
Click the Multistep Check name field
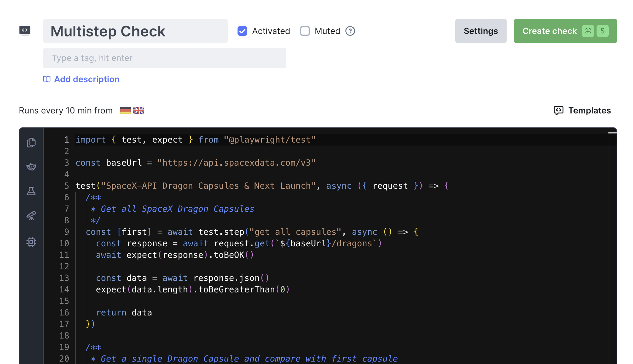[x=135, y=31]
